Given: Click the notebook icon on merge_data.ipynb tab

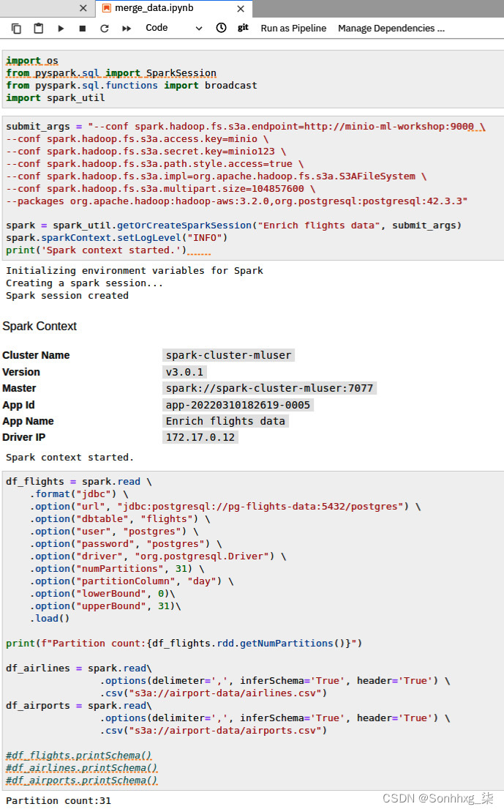Looking at the screenshot, I should coord(107,8).
